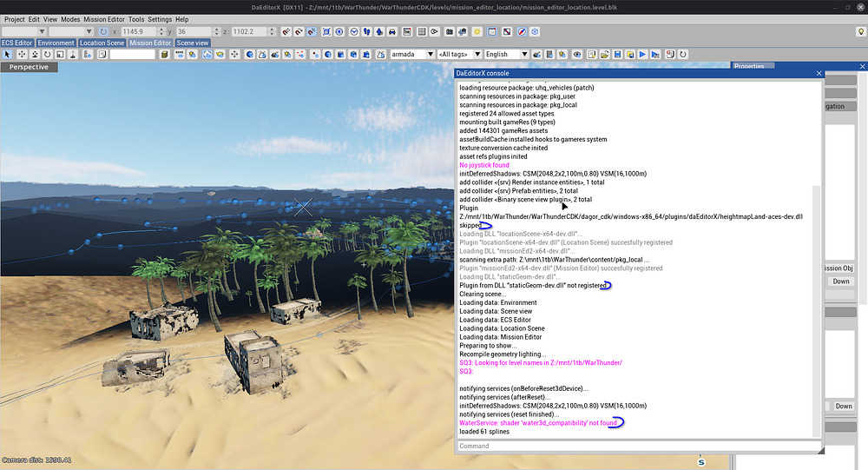
Task: Click the 'Camera dist' status text in viewport
Action: (x=36, y=460)
